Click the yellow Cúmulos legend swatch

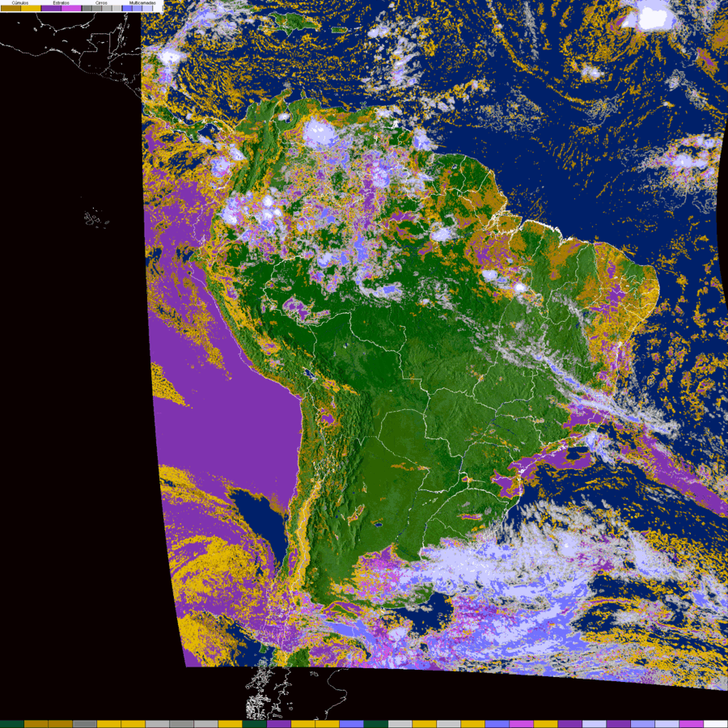click(31, 8)
